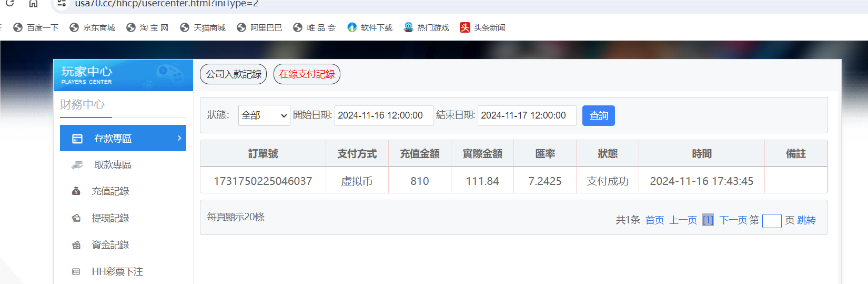868x284 pixels.
Task: Click the 支付成功 status cell
Action: [608, 181]
